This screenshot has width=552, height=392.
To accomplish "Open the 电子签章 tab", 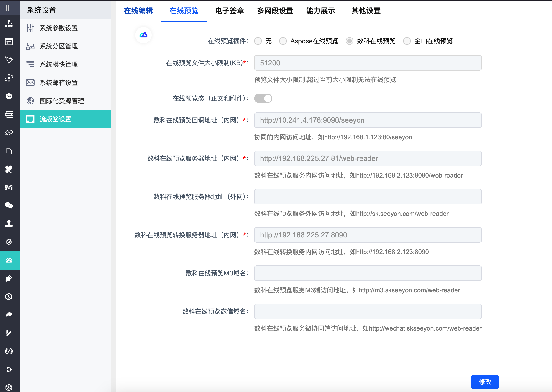I will [229, 11].
